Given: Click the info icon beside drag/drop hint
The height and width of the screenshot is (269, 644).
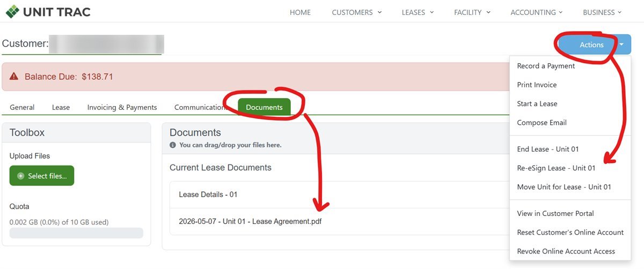Looking at the screenshot, I should 173,145.
